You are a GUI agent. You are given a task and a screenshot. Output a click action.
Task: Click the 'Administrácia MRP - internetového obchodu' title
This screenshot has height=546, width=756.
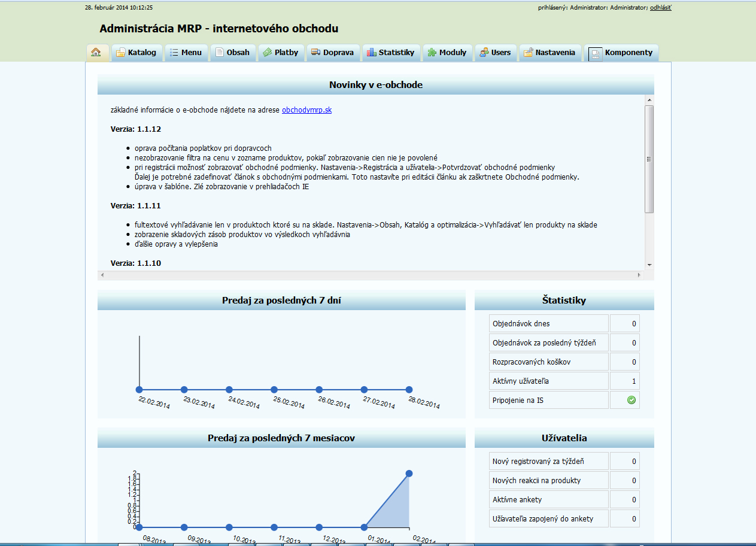coord(219,29)
